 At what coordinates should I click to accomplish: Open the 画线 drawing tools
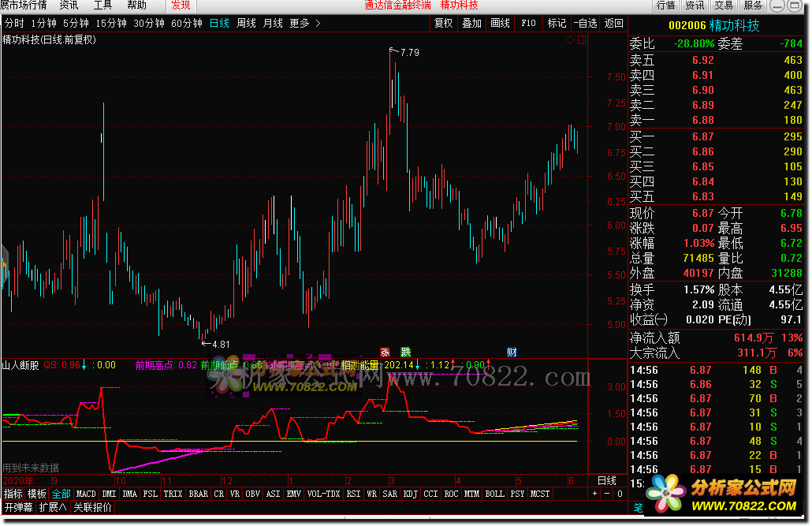pyautogui.click(x=501, y=24)
